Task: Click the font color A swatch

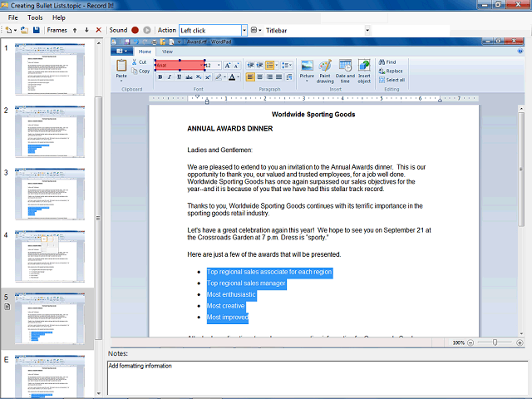Action: point(232,77)
